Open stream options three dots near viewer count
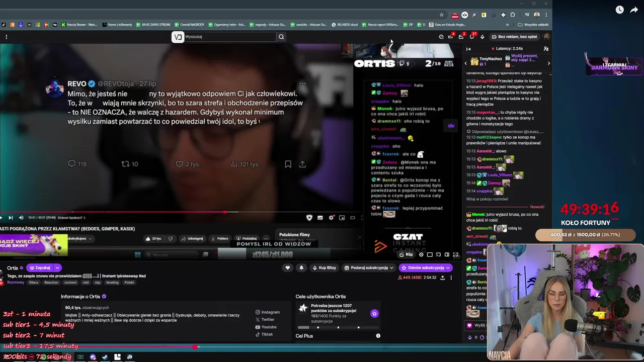Screen dimensions: 644x362 pos(451,278)
